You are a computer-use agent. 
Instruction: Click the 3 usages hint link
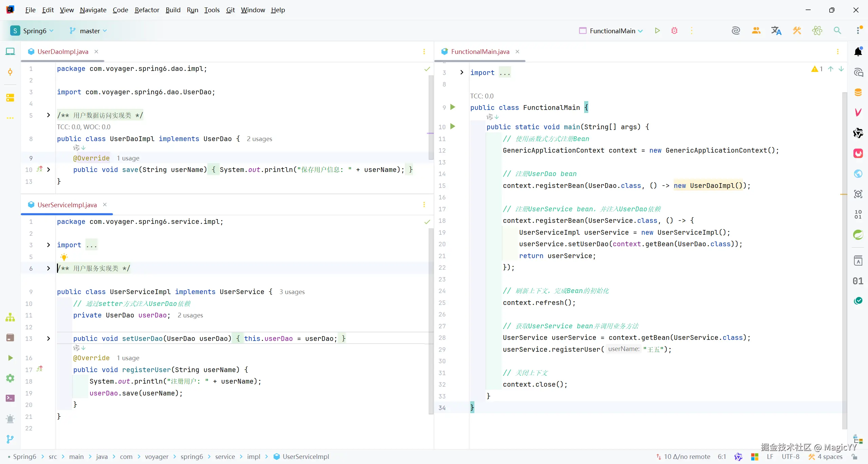click(292, 292)
